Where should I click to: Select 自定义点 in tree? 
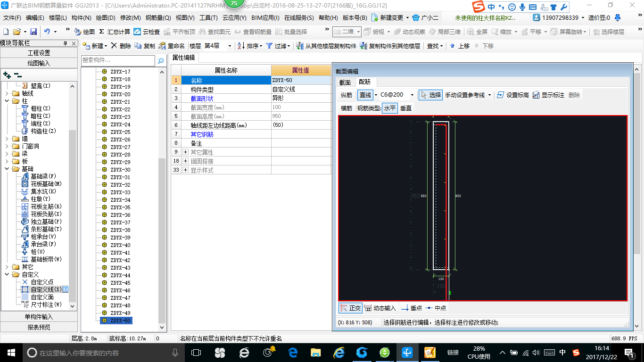[x=42, y=282]
